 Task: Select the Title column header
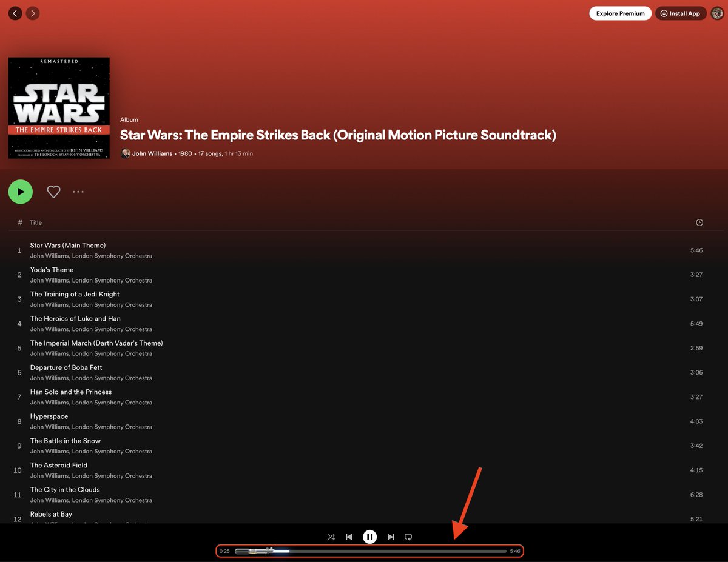coord(35,222)
